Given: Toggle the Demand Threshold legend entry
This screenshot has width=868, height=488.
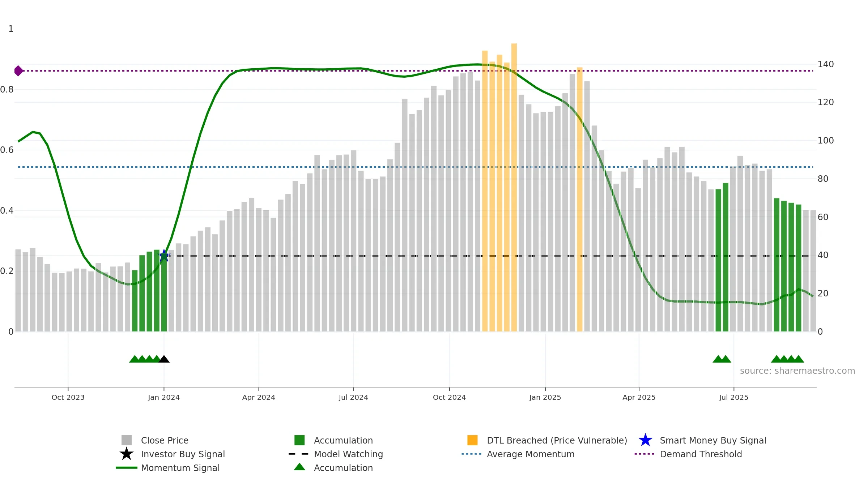Looking at the screenshot, I should coord(688,454).
